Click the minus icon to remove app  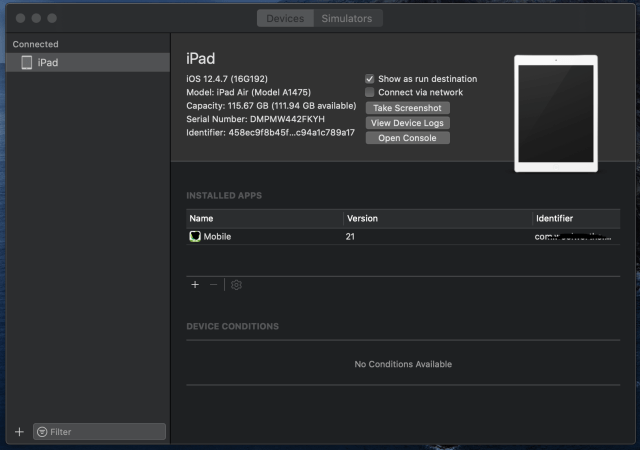click(x=213, y=285)
